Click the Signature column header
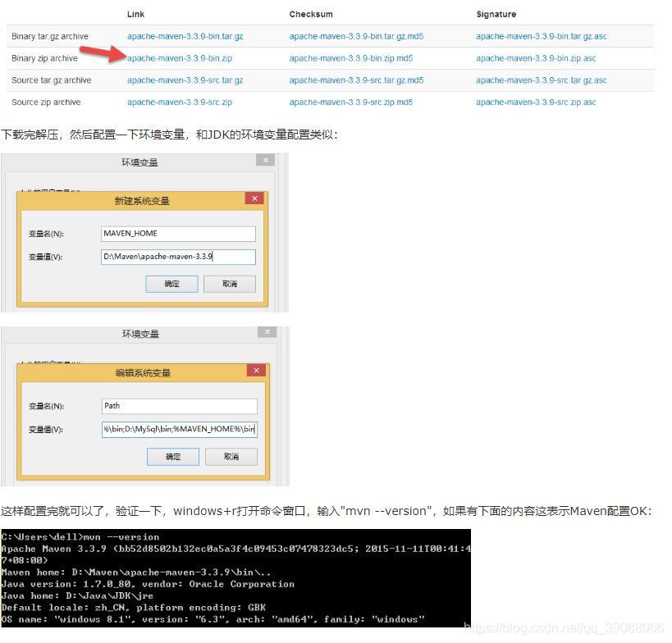This screenshot has width=672, height=643. (496, 14)
